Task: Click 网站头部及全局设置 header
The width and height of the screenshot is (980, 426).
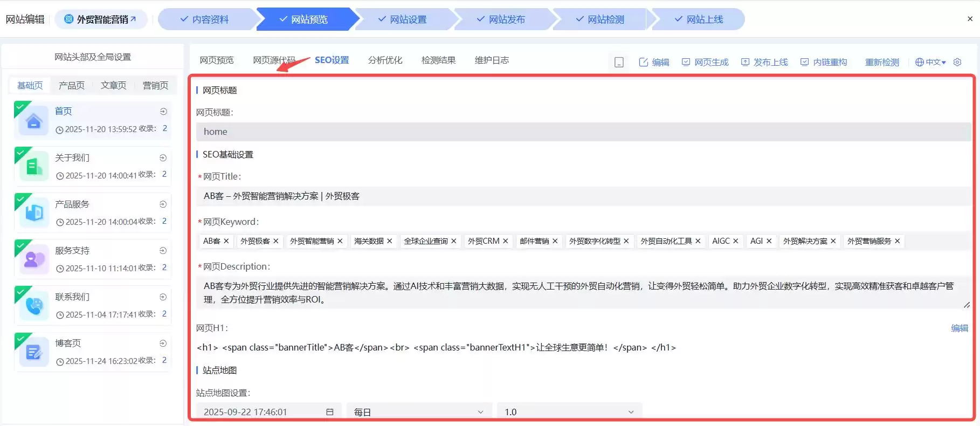Action: click(x=93, y=57)
